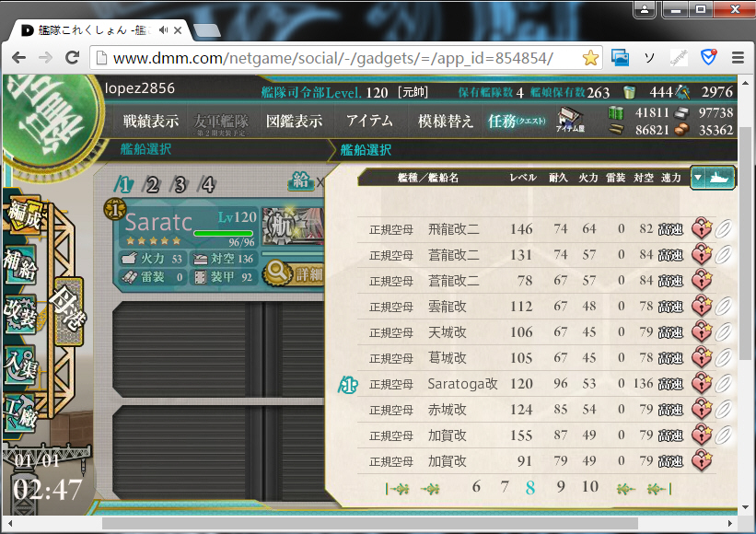The width and height of the screenshot is (756, 534).
Task: Click the ring icon on Saratoga改 row
Action: point(723,384)
